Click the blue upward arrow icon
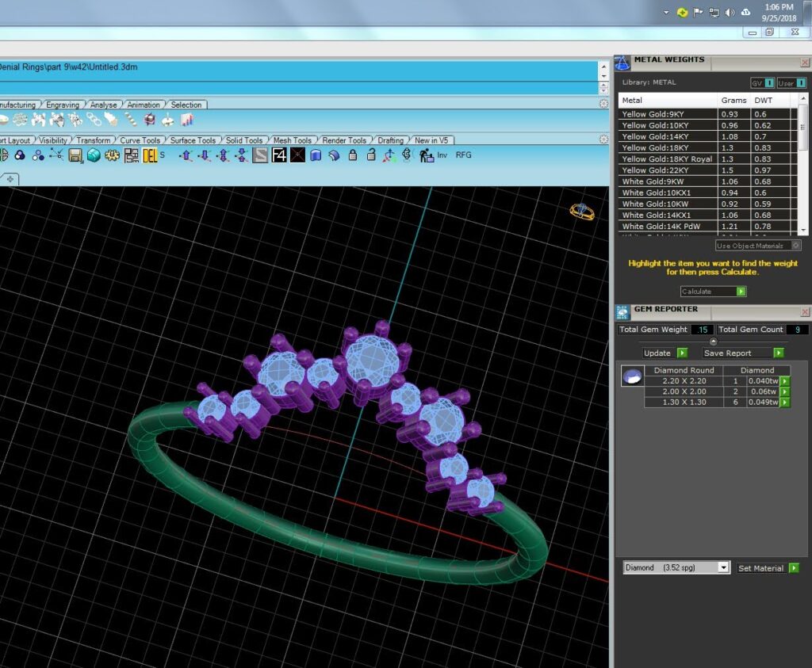Image resolution: width=812 pixels, height=668 pixels. pos(186,155)
